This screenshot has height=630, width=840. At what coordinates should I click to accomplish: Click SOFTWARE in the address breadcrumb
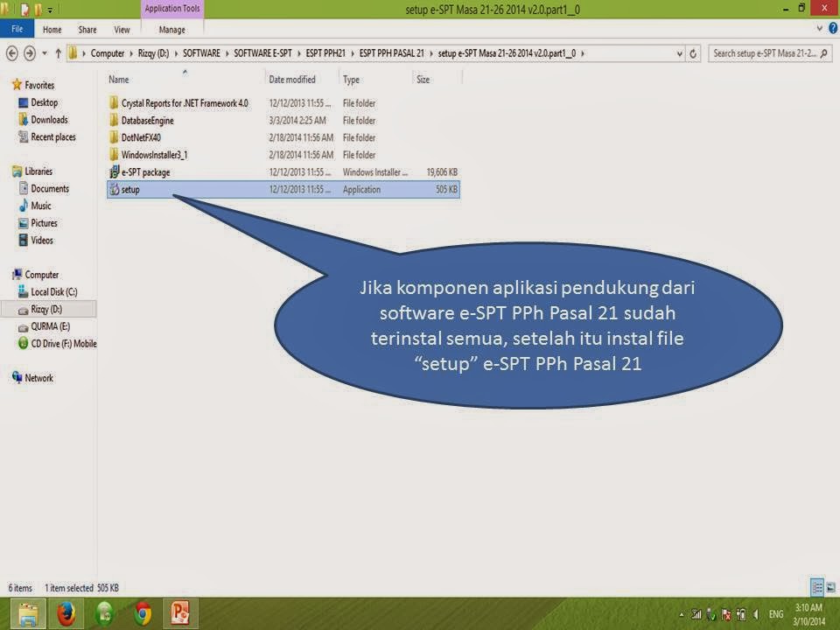(x=201, y=53)
